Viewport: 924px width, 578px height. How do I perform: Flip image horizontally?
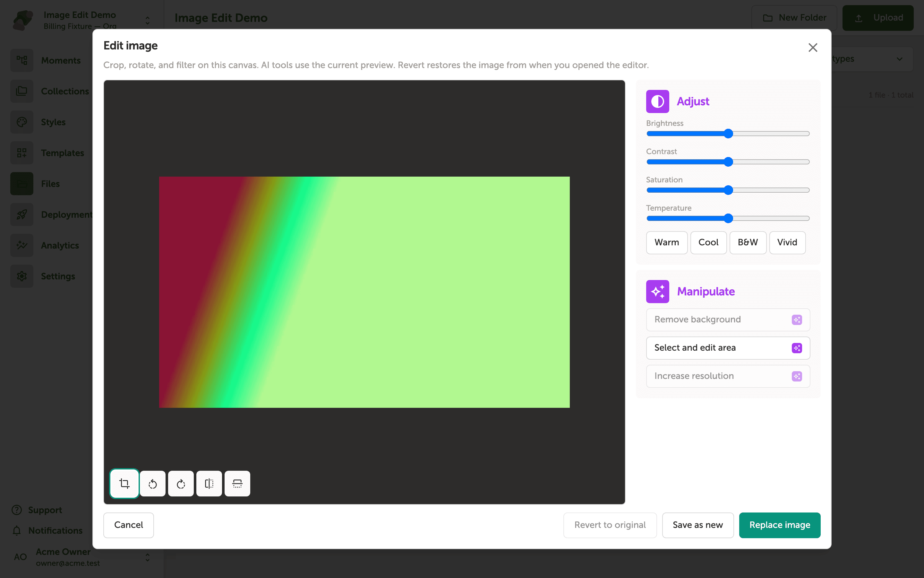tap(209, 484)
